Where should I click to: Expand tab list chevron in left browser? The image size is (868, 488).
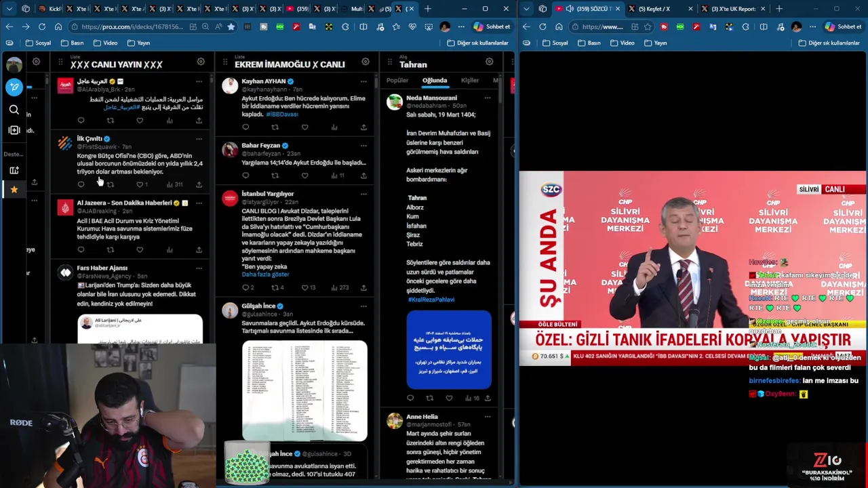(9, 9)
